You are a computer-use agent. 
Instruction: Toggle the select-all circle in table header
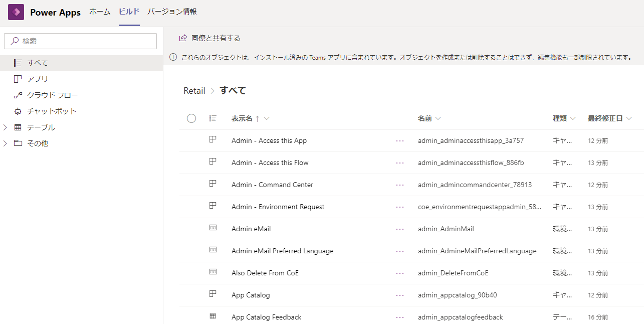[x=191, y=118]
